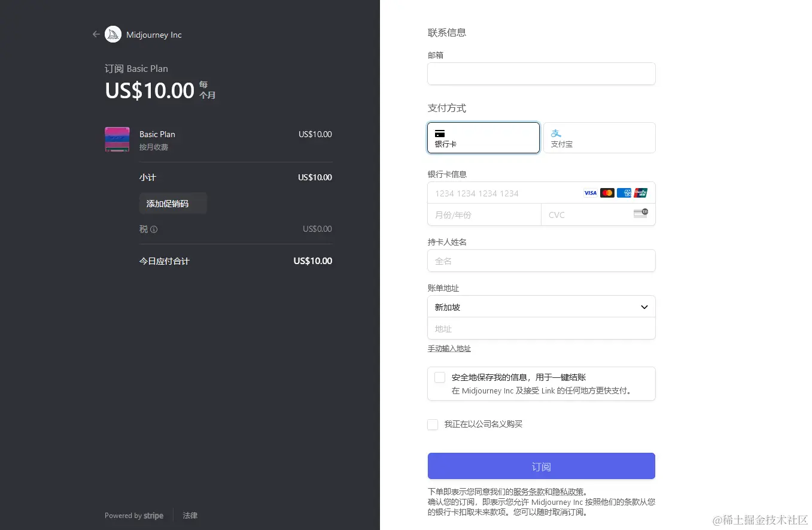Check 我正在以公司名义购买 checkbox
The height and width of the screenshot is (530, 812).
(433, 425)
